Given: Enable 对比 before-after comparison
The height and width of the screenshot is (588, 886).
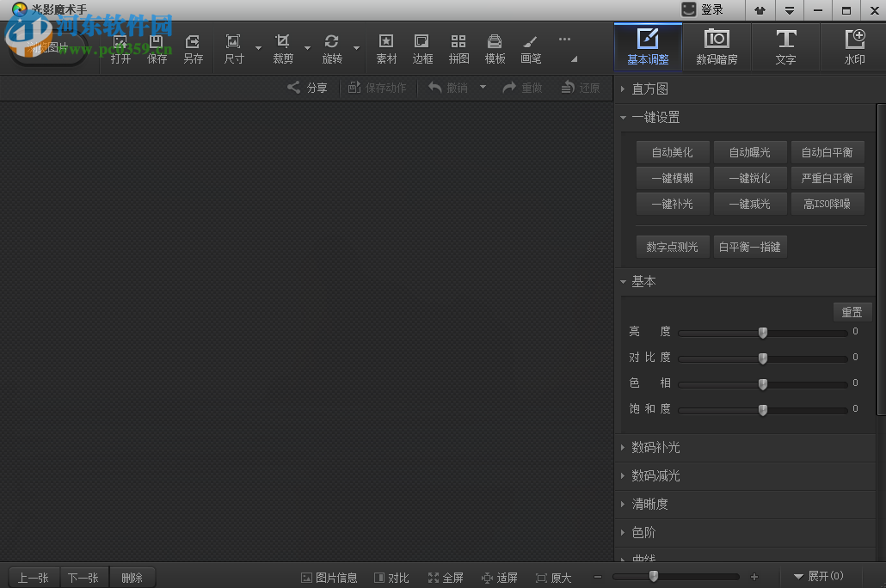Looking at the screenshot, I should pos(391,577).
